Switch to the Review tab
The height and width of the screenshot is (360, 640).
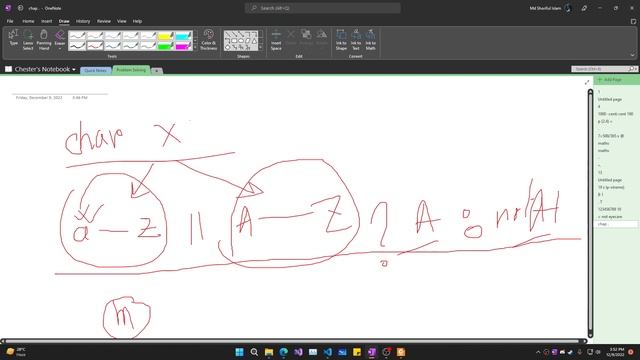104,21
